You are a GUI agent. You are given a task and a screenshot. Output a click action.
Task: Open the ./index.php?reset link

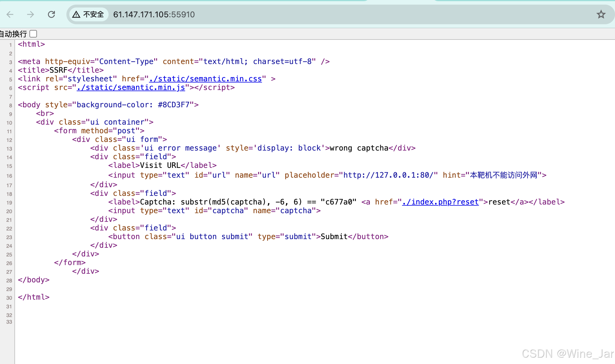[440, 202]
